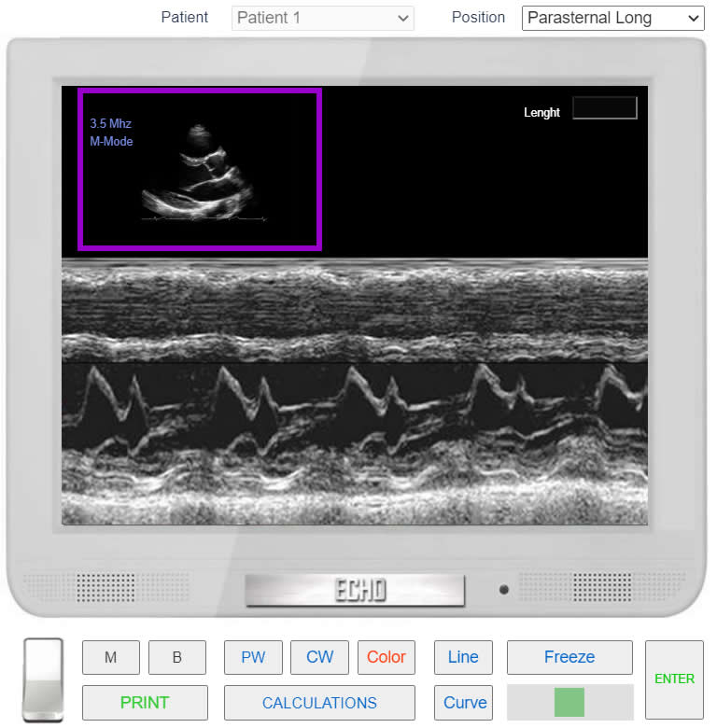717x728 pixels.
Task: Choose the Line measurement tool
Action: click(x=463, y=657)
